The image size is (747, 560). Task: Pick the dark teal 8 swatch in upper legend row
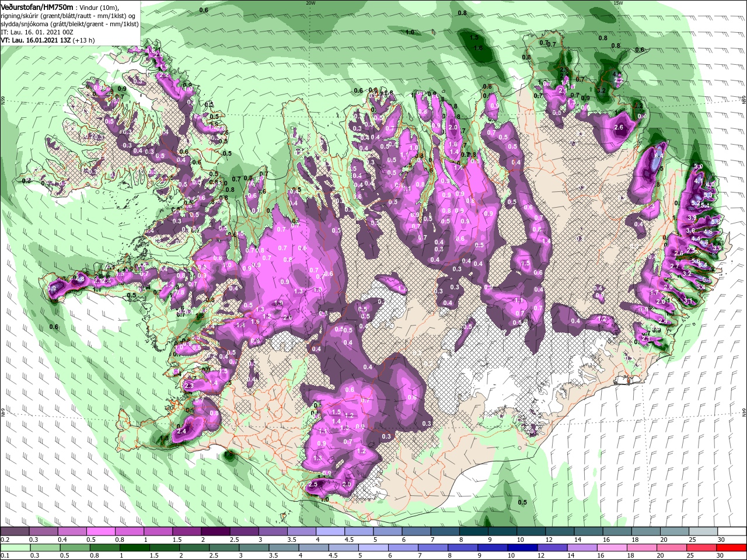[x=473, y=531]
